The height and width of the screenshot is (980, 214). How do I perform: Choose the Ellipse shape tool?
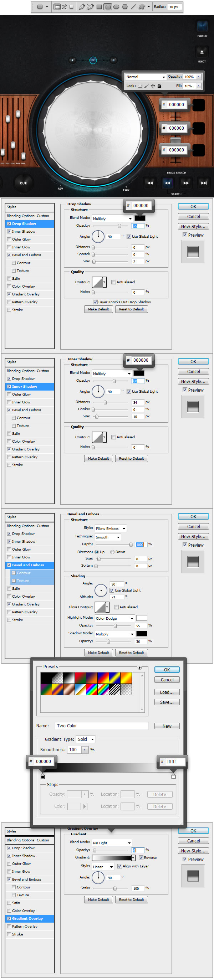(116, 7)
